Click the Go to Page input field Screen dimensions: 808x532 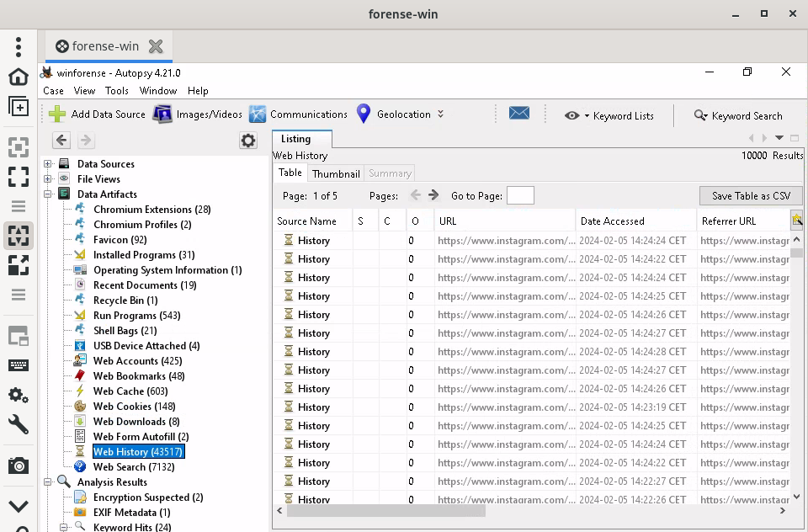520,195
